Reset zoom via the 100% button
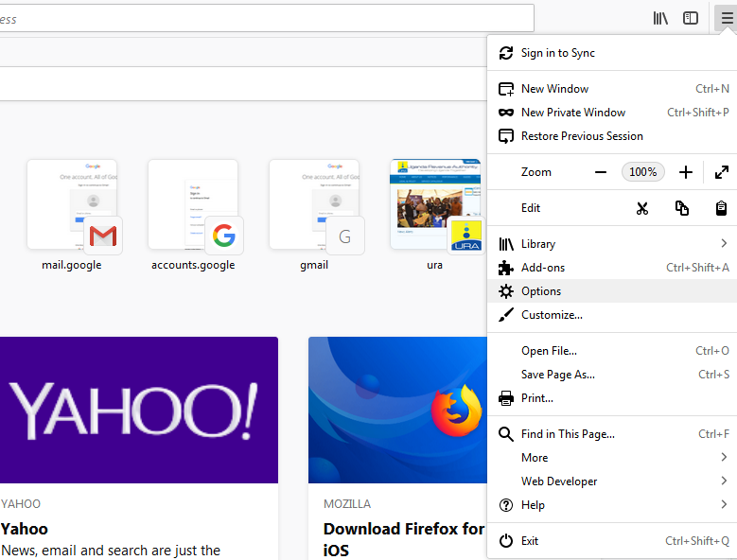Viewport: 737px width, 560px height. pyautogui.click(x=643, y=172)
